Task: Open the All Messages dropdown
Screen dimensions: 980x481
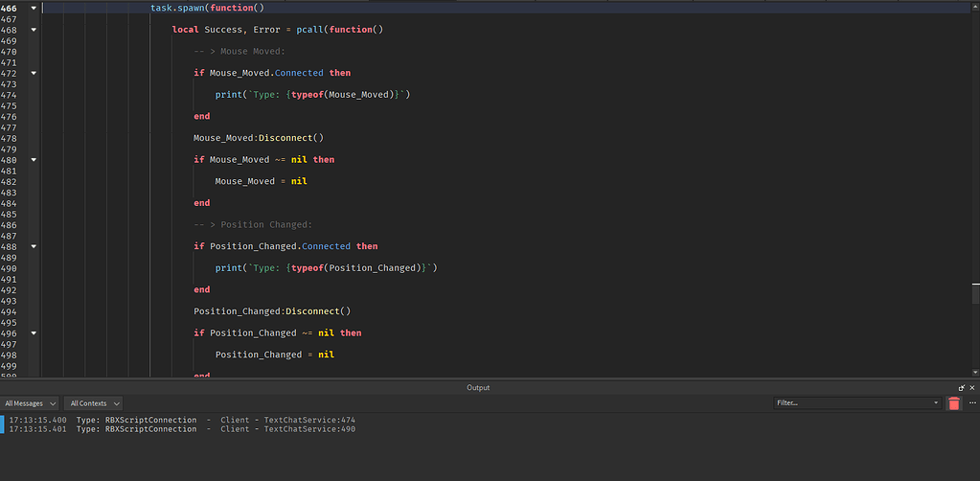Action: pyautogui.click(x=31, y=403)
